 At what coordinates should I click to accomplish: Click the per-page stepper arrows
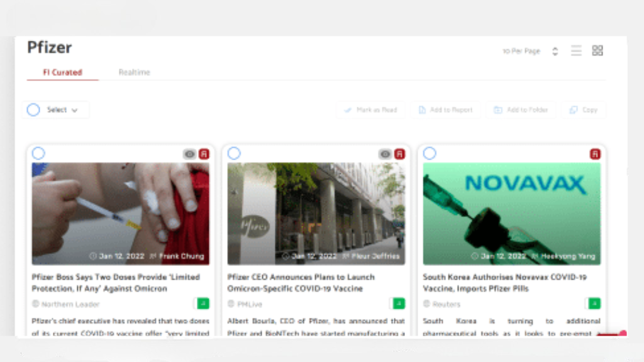tap(554, 50)
